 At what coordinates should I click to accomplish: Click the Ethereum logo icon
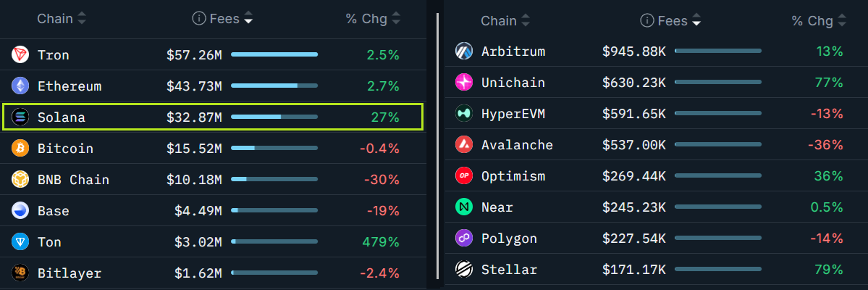pyautogui.click(x=20, y=86)
